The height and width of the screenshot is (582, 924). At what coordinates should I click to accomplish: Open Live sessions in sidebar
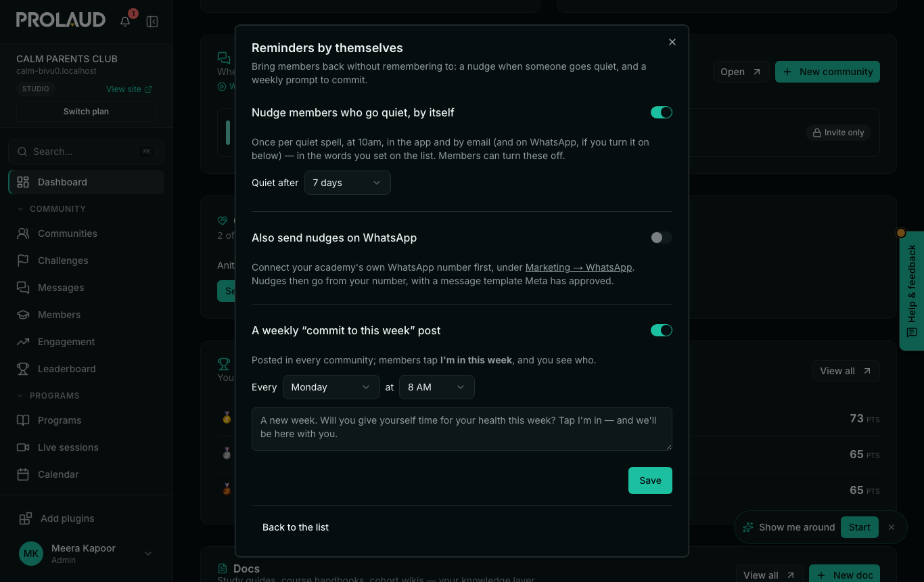(86, 447)
